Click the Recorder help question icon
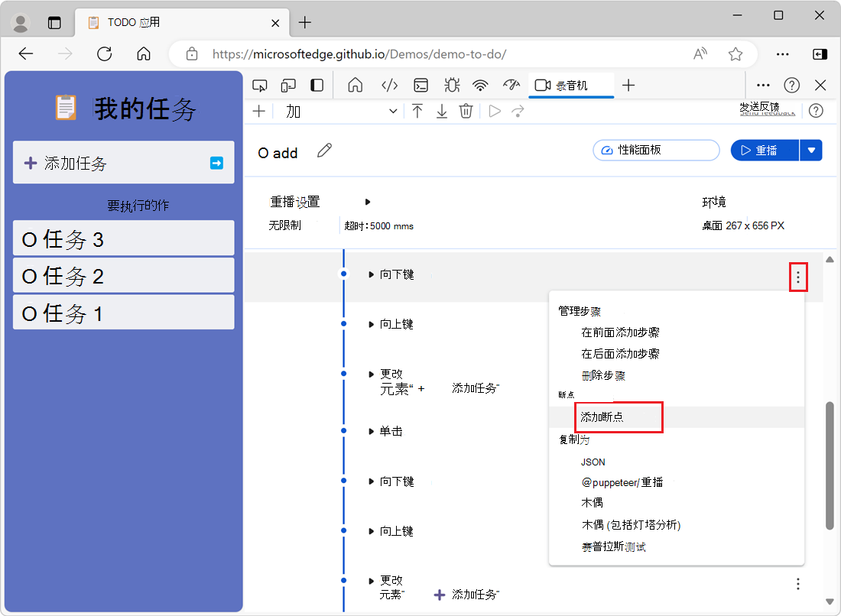841x616 pixels. pyautogui.click(x=816, y=111)
